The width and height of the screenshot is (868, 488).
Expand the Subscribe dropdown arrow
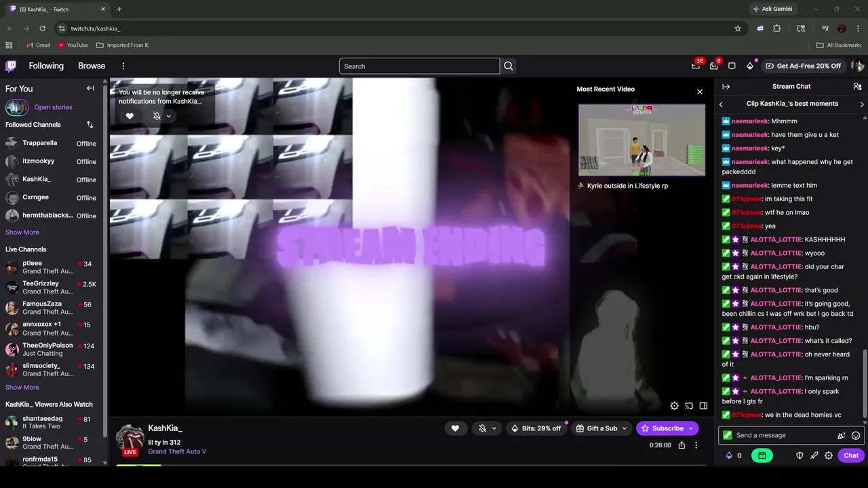[691, 428]
